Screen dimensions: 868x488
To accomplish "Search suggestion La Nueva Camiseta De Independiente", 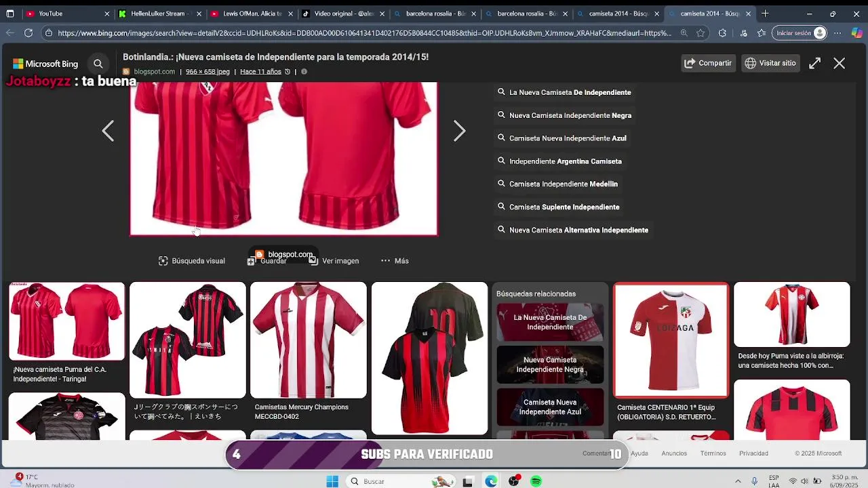I will 564,92.
